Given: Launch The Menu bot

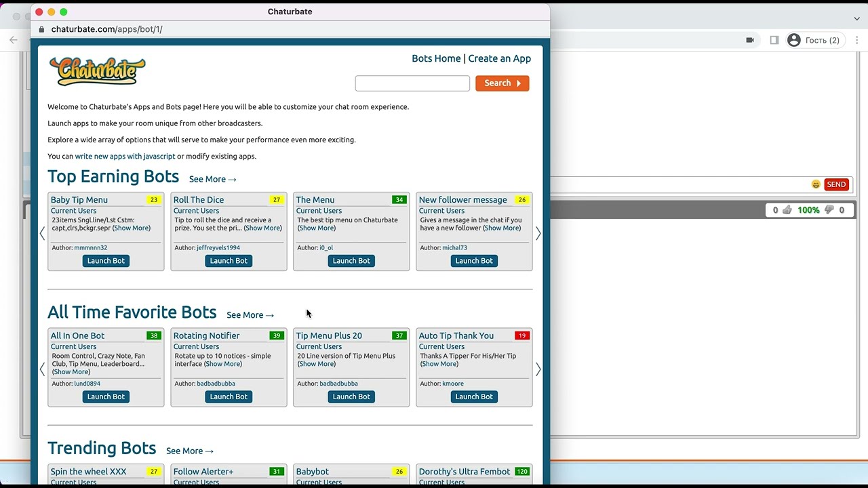Looking at the screenshot, I should (351, 261).
